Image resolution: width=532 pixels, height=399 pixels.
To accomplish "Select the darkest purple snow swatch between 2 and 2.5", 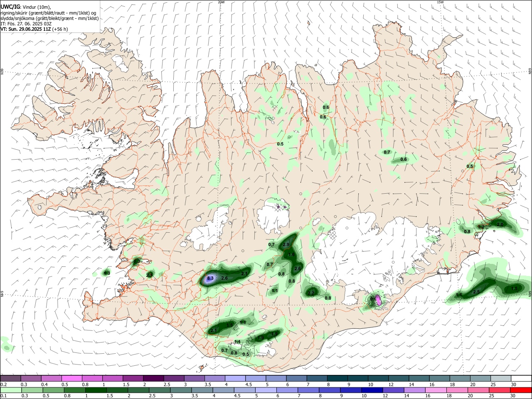I will [x=153, y=378].
